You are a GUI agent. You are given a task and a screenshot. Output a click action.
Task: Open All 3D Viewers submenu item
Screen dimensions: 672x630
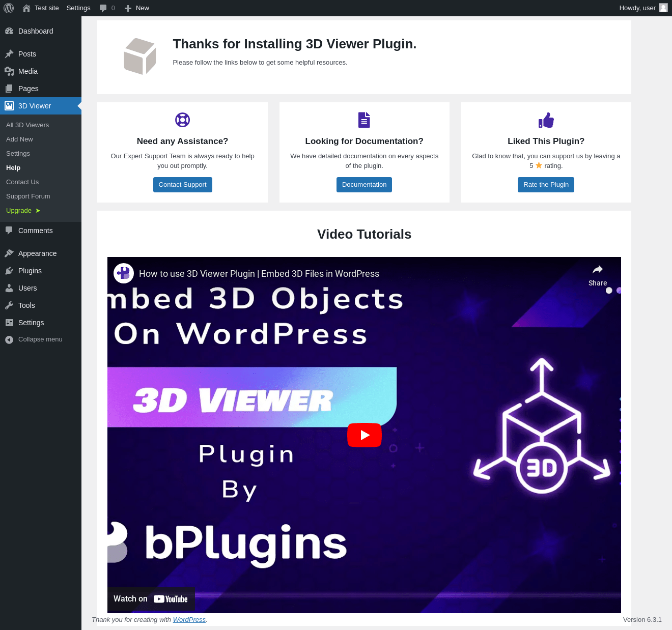27,125
